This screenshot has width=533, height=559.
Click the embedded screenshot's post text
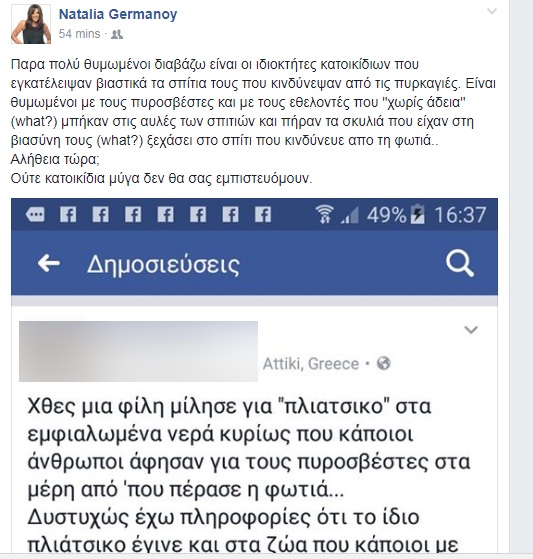[249, 476]
